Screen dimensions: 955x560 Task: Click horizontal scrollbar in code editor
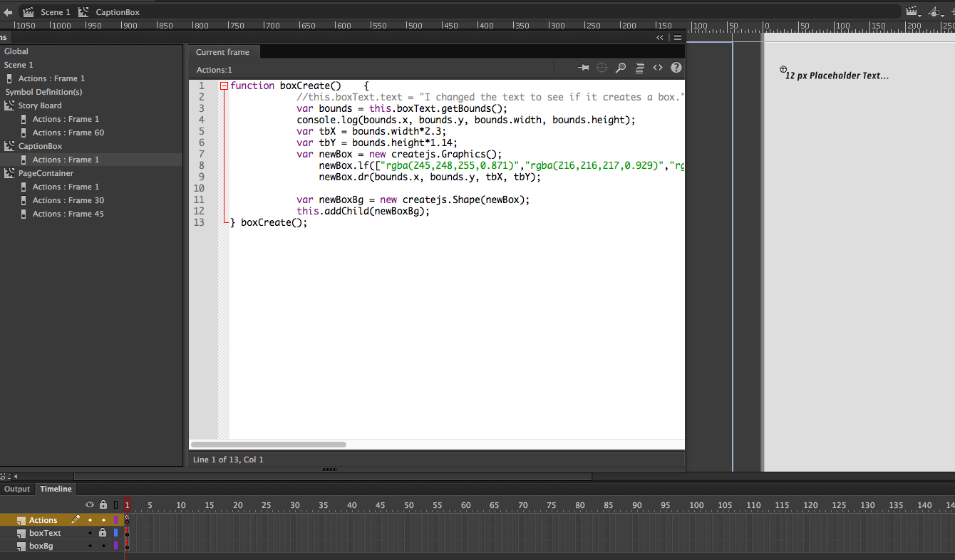click(269, 444)
